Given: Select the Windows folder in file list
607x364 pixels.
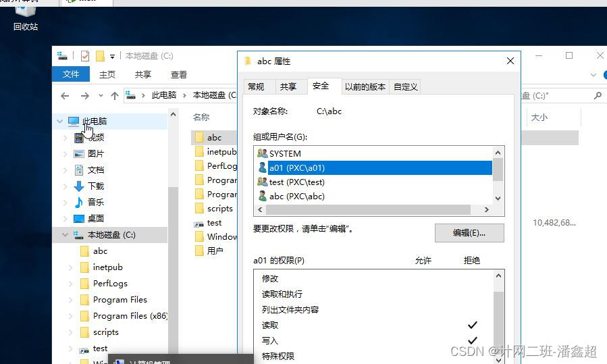Looking at the screenshot, I should (222, 236).
